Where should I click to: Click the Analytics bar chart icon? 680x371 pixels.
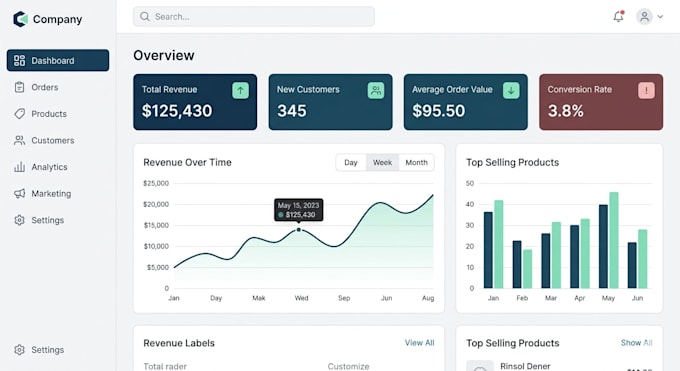click(x=19, y=167)
